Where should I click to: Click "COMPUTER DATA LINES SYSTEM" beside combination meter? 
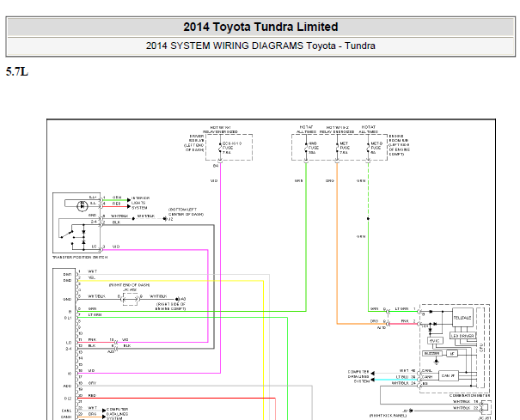358,376
